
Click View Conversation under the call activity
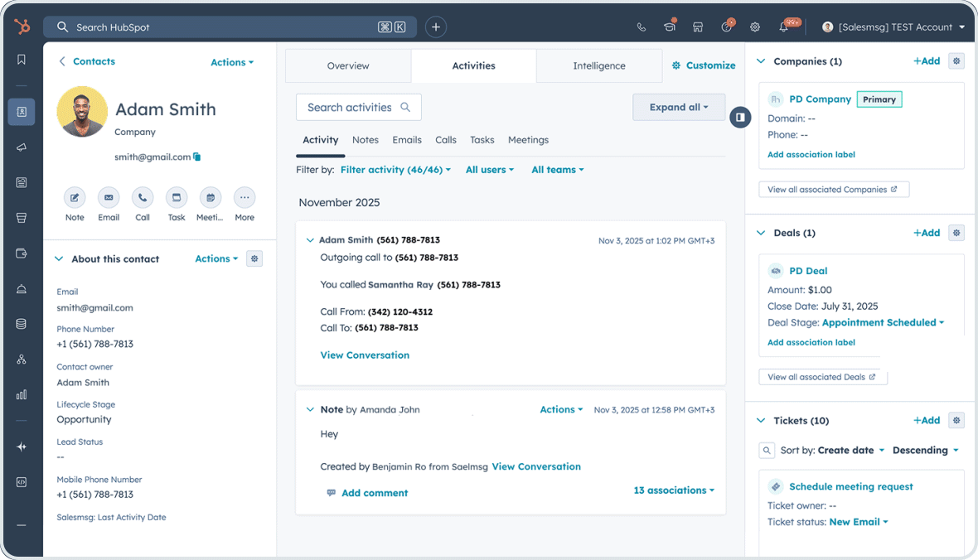pyautogui.click(x=365, y=355)
